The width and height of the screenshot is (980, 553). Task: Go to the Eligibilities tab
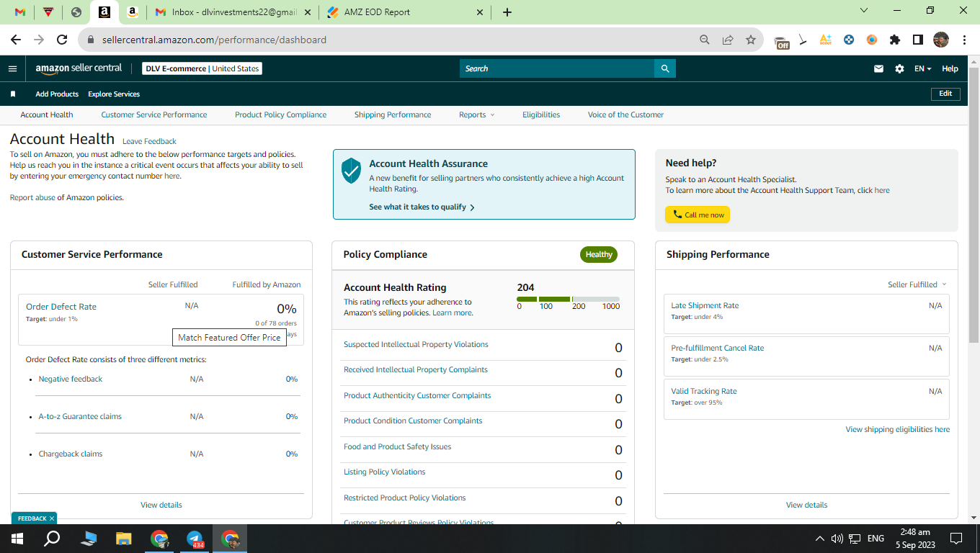tap(541, 114)
